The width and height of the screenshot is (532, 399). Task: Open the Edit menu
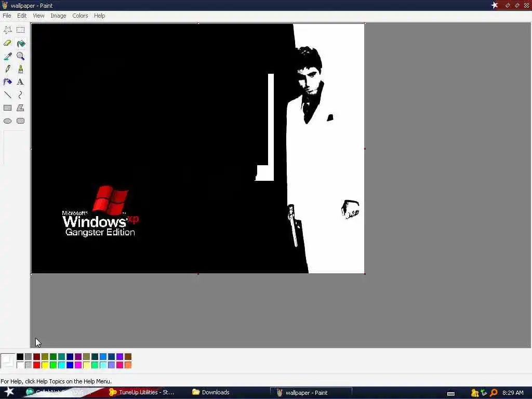(x=22, y=16)
